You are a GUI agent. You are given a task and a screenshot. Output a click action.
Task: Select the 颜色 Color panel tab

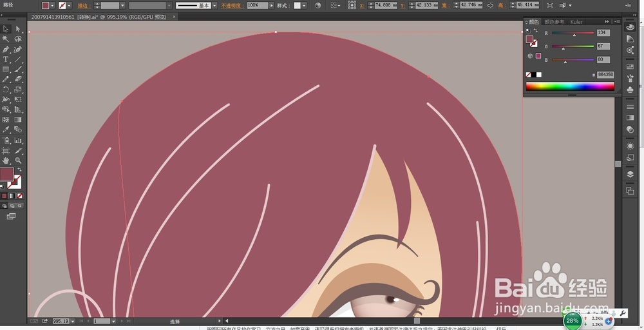[533, 22]
